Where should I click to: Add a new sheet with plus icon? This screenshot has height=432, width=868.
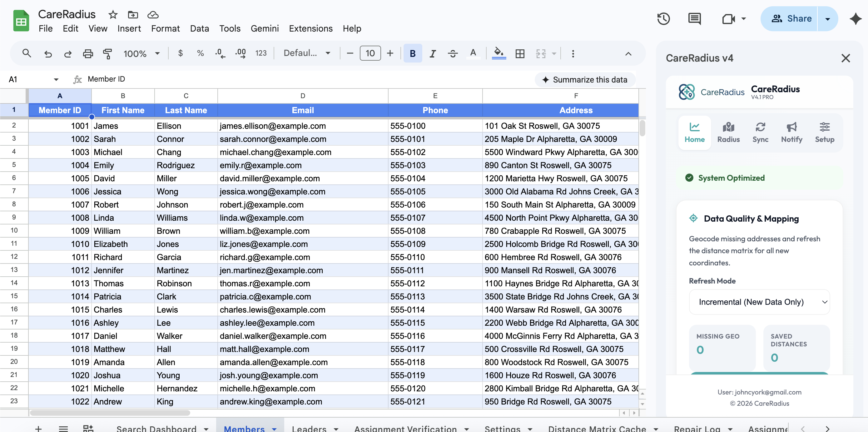coord(38,428)
